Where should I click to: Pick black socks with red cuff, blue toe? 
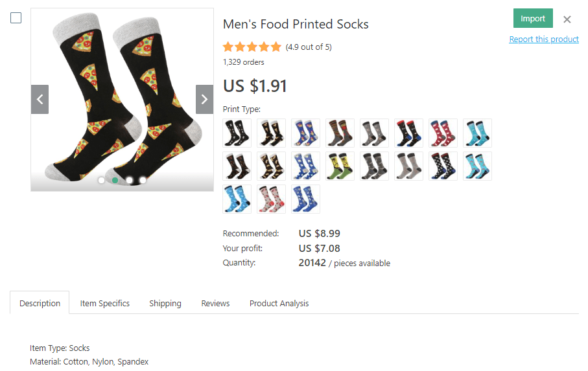[x=408, y=133]
